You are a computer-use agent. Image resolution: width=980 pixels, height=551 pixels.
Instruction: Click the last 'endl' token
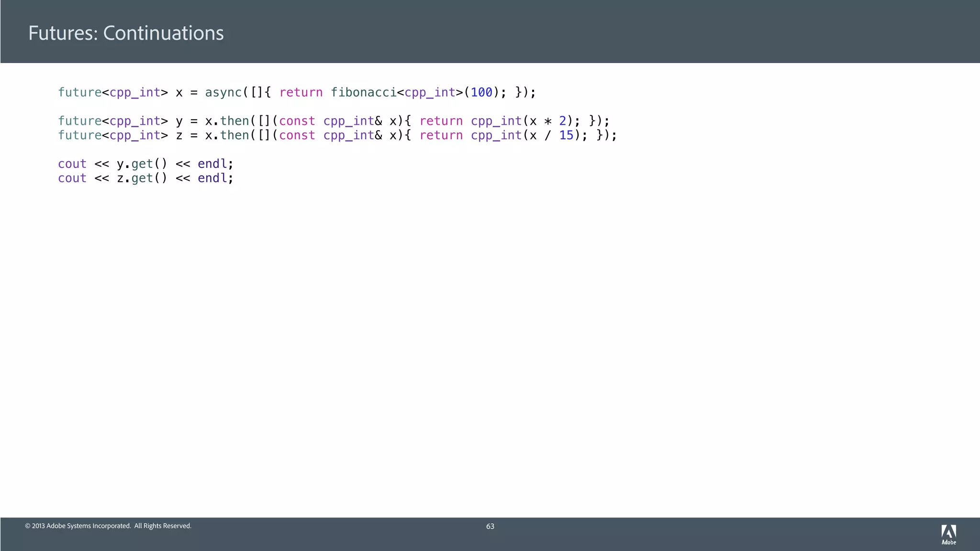pyautogui.click(x=212, y=178)
